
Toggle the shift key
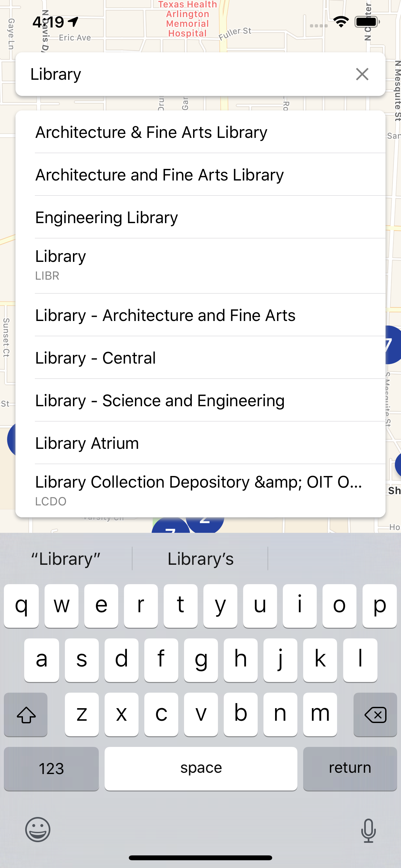[26, 714]
